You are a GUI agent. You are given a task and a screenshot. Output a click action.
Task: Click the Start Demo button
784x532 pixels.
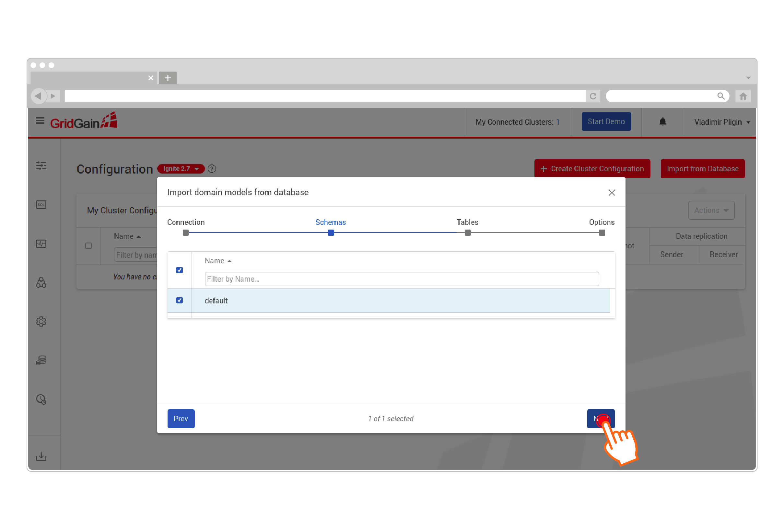606,121
